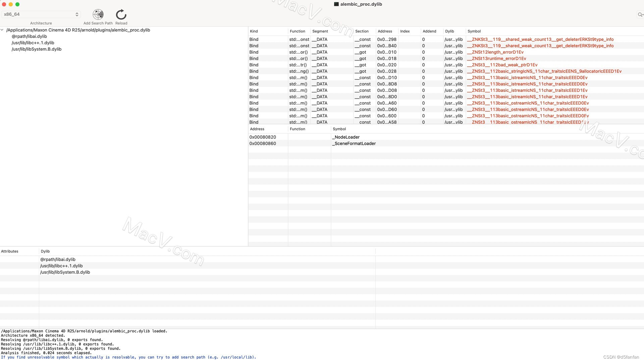Click the Dylib column header in the attributes panel
The image size is (644, 362).
[45, 251]
